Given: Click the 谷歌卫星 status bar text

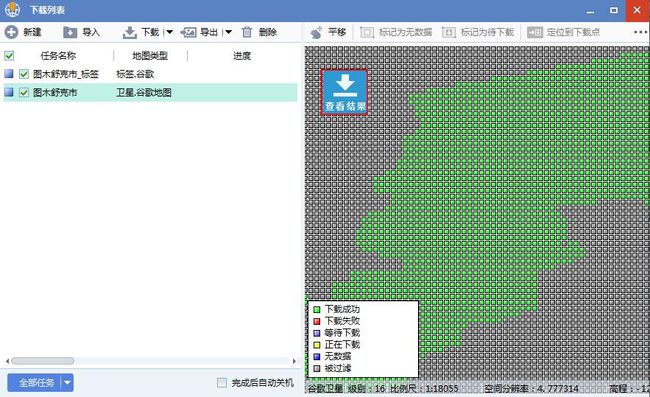Looking at the screenshot, I should point(325,389).
